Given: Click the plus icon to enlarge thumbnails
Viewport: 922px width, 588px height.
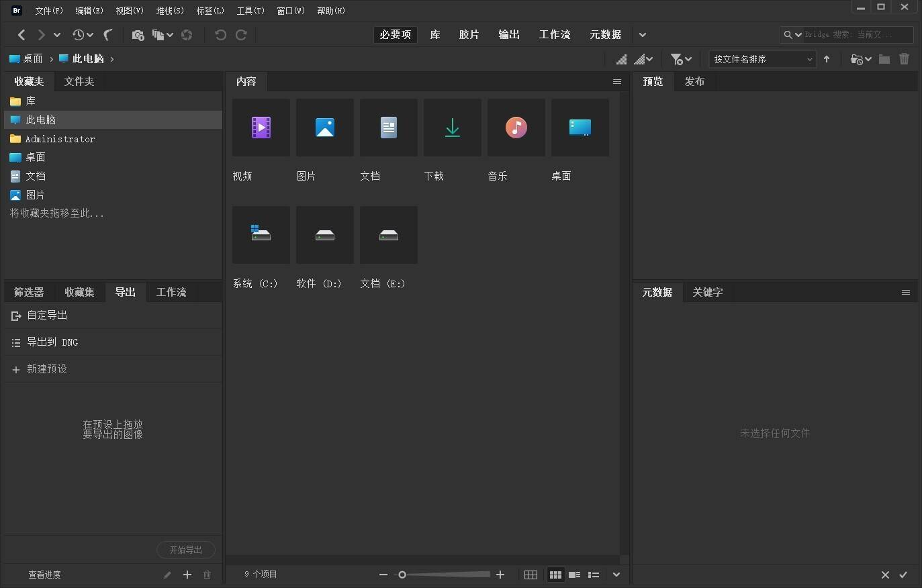Looking at the screenshot, I should pos(500,575).
